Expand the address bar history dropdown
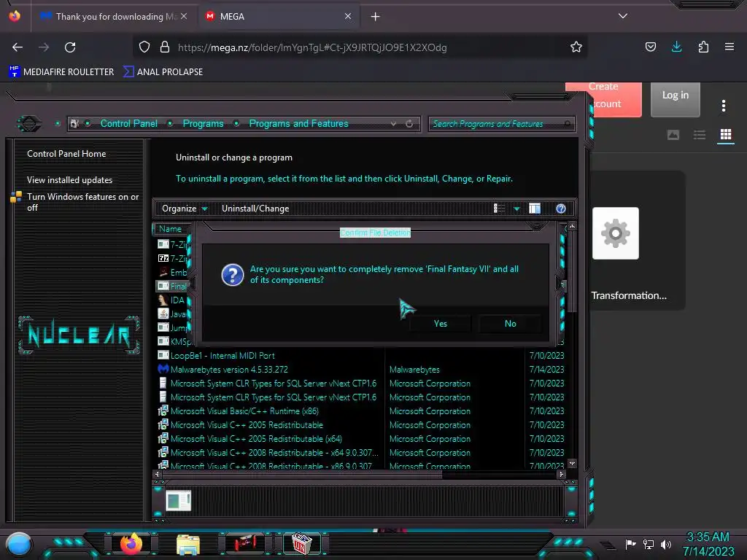This screenshot has width=747, height=560. tap(393, 124)
